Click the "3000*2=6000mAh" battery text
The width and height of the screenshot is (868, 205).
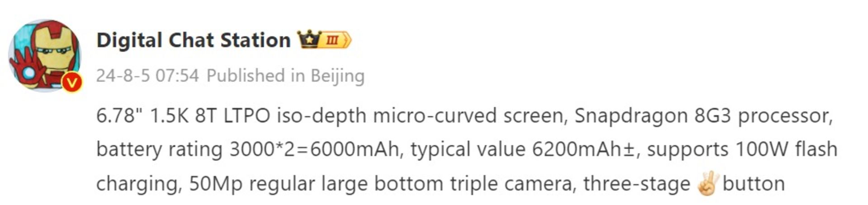pos(316,149)
